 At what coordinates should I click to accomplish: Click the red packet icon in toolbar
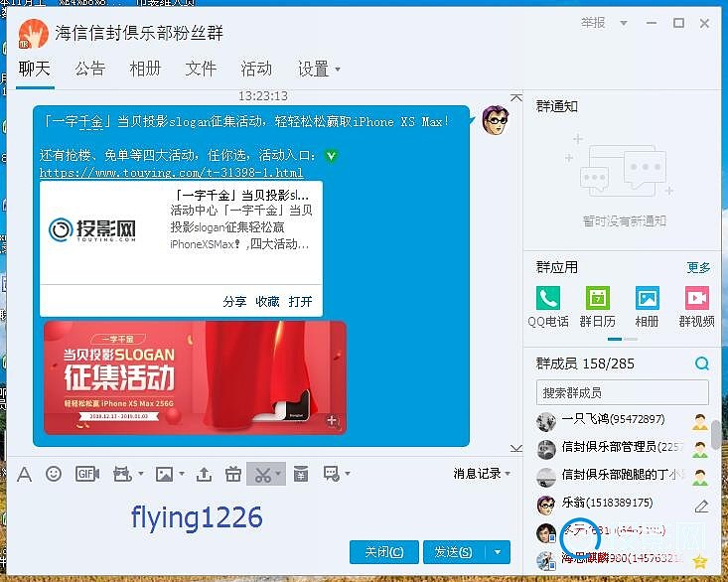click(301, 474)
